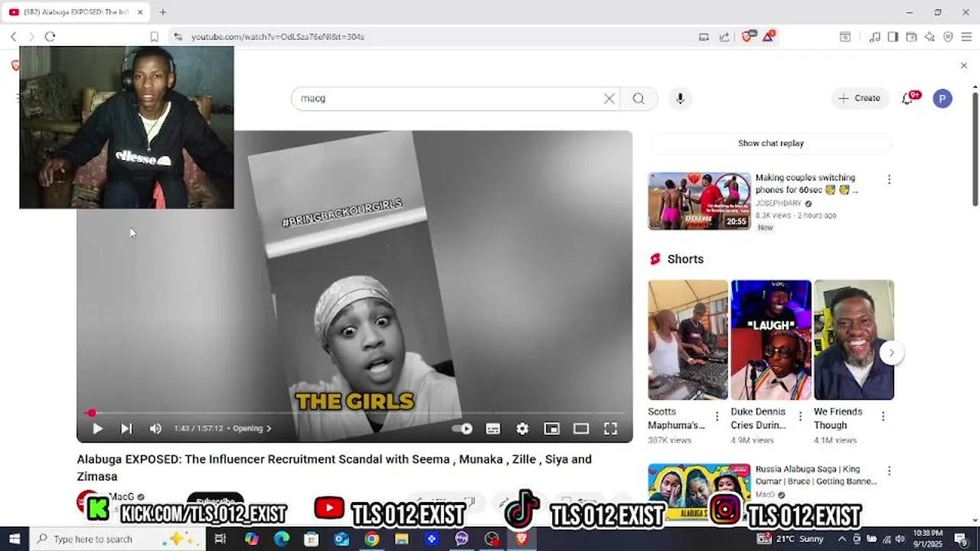Open site settings icon beside URL
Image resolution: width=980 pixels, height=551 pixels.
pyautogui.click(x=178, y=37)
